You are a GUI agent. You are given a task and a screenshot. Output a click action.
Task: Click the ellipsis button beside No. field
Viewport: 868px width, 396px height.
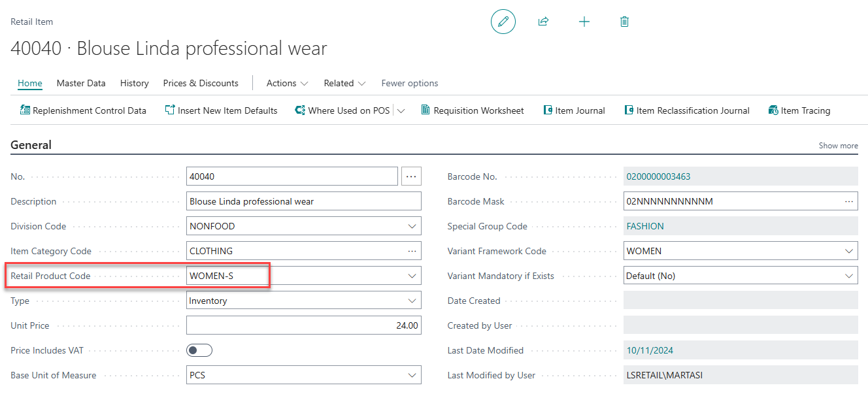pyautogui.click(x=411, y=176)
